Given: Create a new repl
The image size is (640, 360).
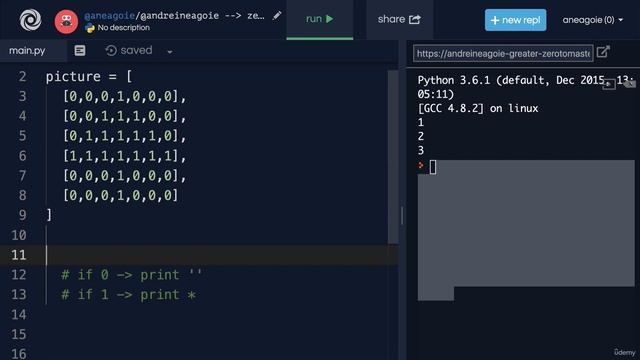Looking at the screenshot, I should (x=516, y=20).
